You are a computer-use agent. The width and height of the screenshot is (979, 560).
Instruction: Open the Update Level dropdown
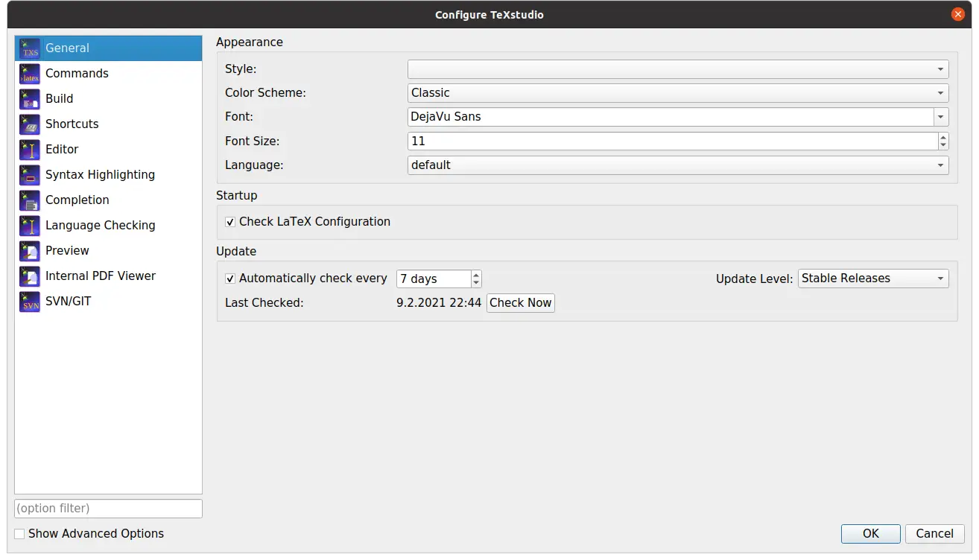click(x=873, y=279)
